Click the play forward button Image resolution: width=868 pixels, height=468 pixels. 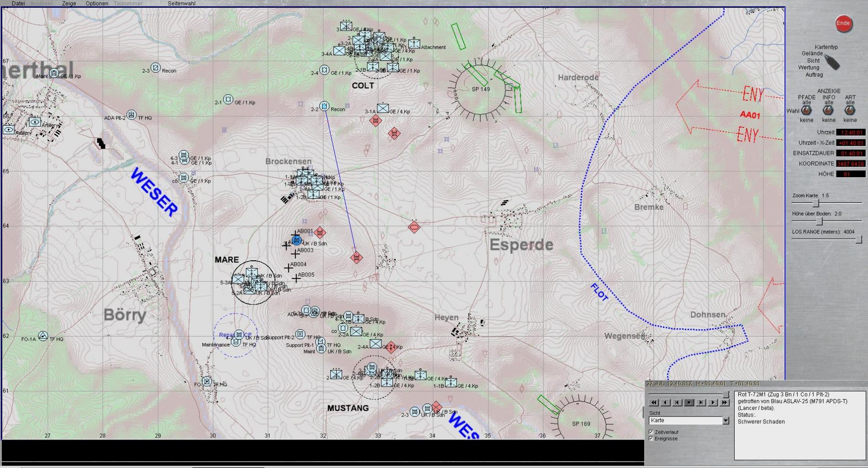[713, 402]
